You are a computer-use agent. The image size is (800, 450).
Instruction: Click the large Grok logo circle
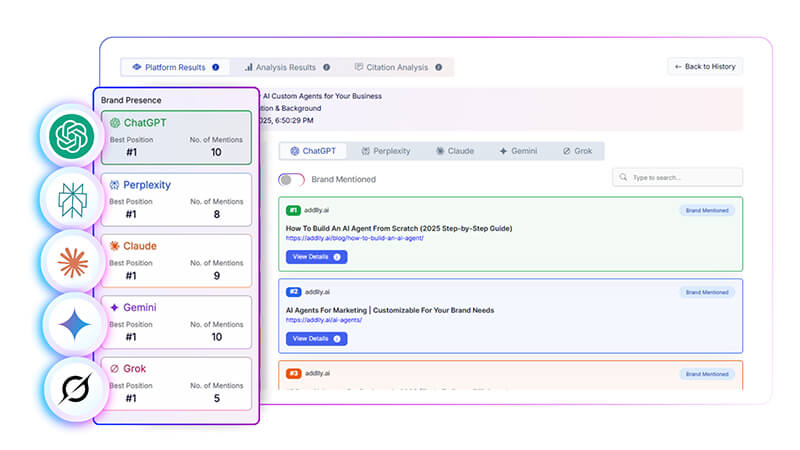pos(76,389)
